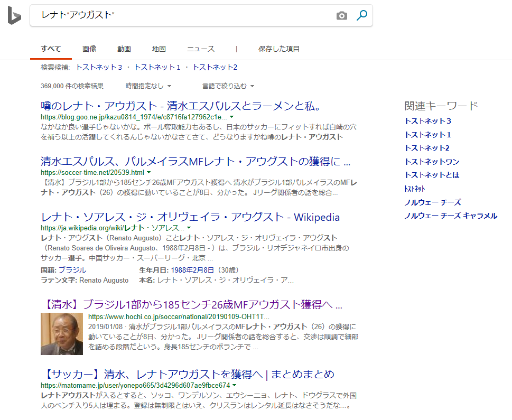The width and height of the screenshot is (512, 420).
Task: Expand arrow beside ja.wikipedia.org URL
Action: (x=189, y=228)
